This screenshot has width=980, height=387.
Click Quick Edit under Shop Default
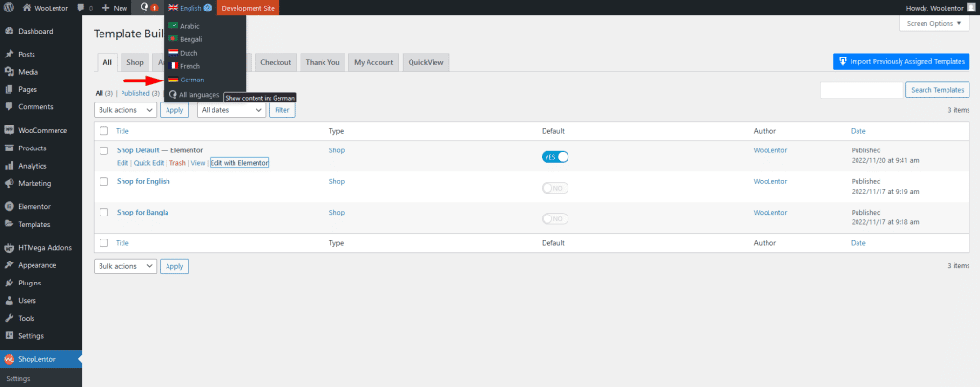pyautogui.click(x=148, y=163)
